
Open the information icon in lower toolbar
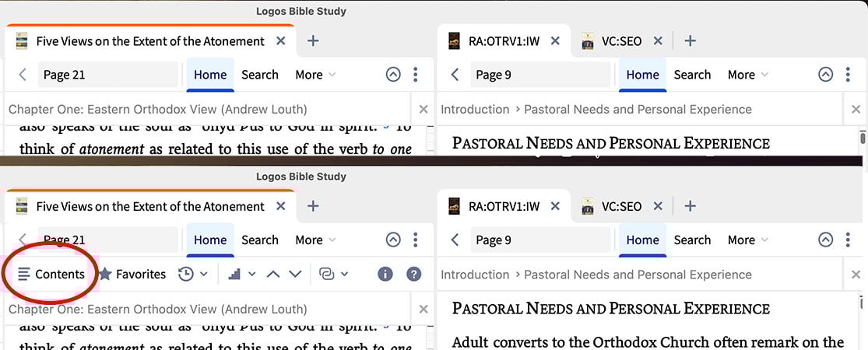[x=385, y=275]
